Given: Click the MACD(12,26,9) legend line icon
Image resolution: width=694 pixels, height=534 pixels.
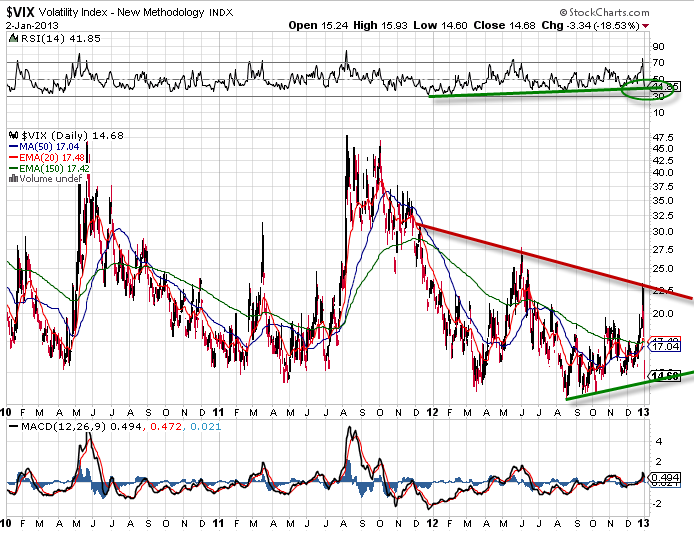Looking at the screenshot, I should point(11,427).
